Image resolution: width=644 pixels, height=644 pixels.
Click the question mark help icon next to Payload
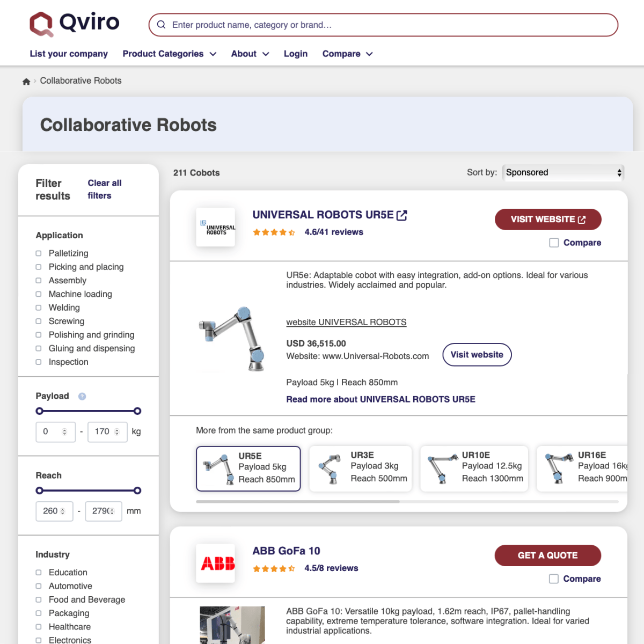[82, 396]
